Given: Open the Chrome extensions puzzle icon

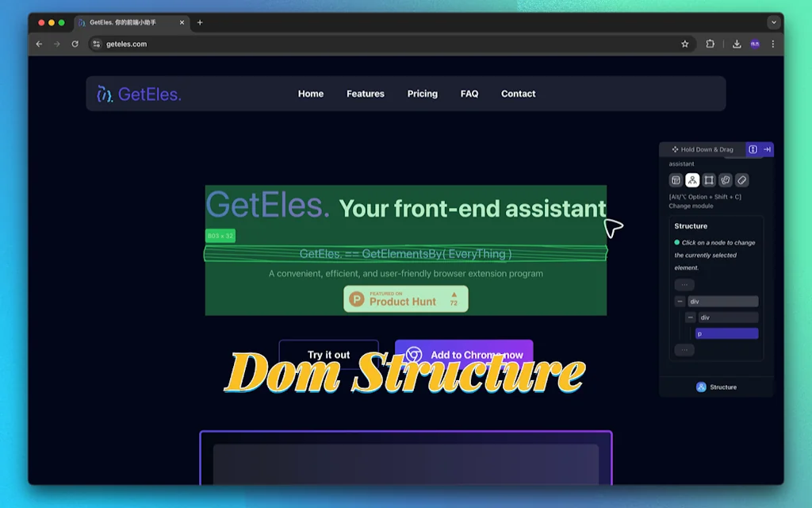Looking at the screenshot, I should tap(710, 44).
